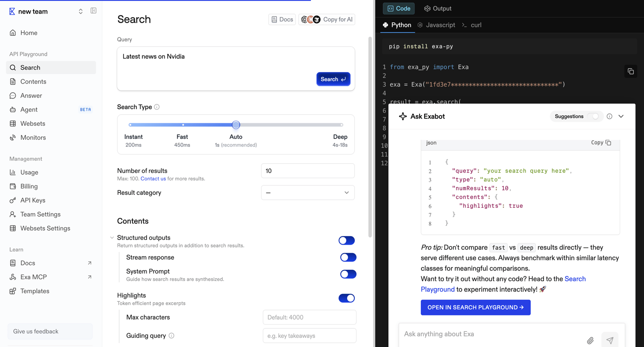The width and height of the screenshot is (644, 347).
Task: Follow the Contact us link
Action: click(x=153, y=179)
